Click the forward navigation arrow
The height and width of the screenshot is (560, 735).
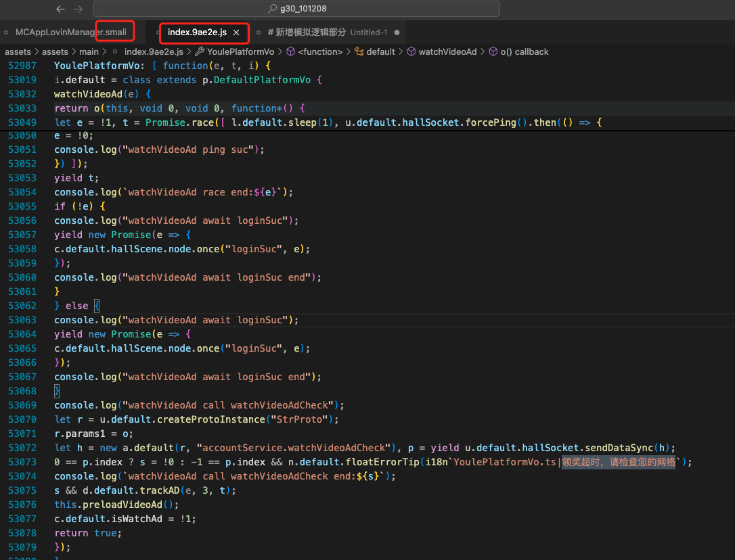78,9
